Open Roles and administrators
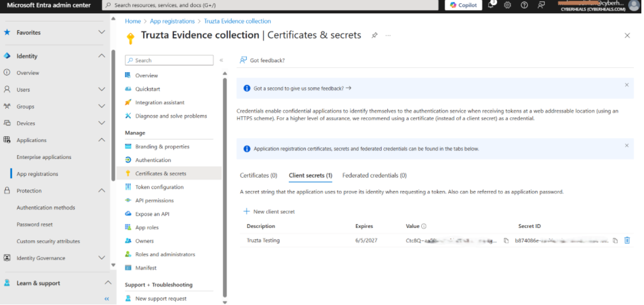 165,254
